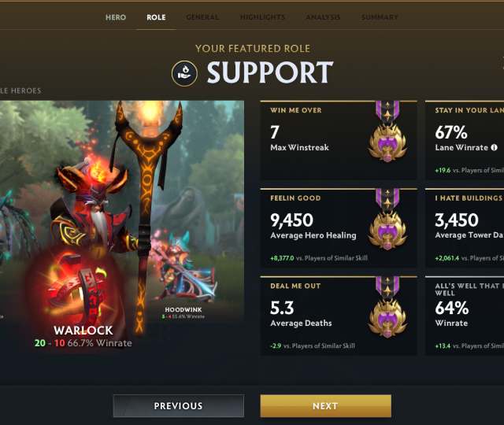Click Warlock's red spellbook item icon
The width and height of the screenshot is (504, 425).
(x=75, y=292)
